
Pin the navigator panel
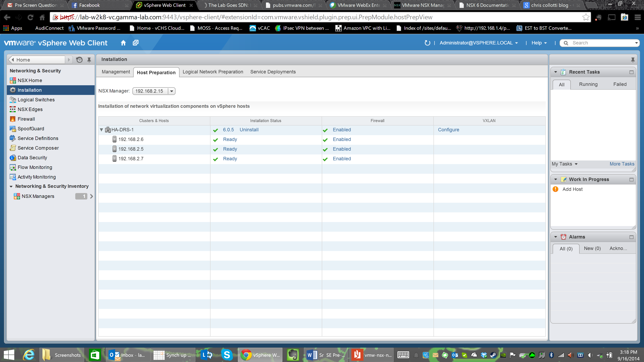coord(89,60)
